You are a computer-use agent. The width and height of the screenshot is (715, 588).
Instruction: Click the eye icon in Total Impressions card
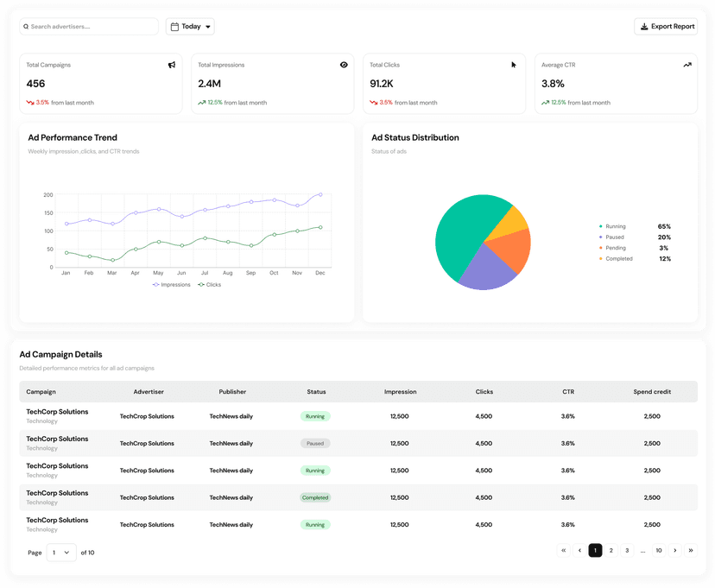(344, 65)
